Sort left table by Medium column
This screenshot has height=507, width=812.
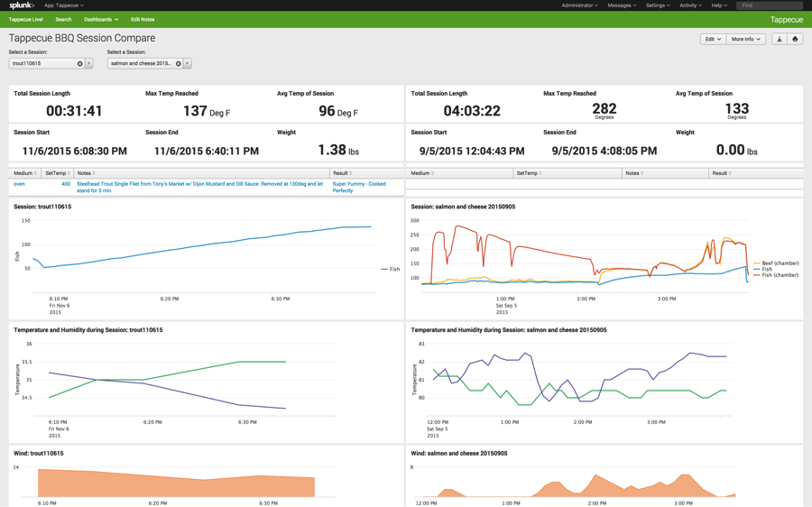tap(24, 173)
